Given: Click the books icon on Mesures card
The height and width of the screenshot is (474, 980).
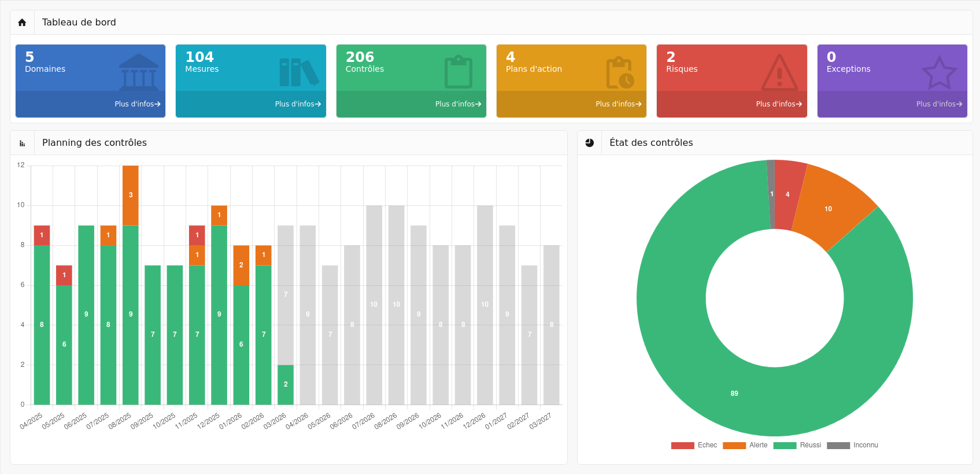Looking at the screenshot, I should coord(298,72).
